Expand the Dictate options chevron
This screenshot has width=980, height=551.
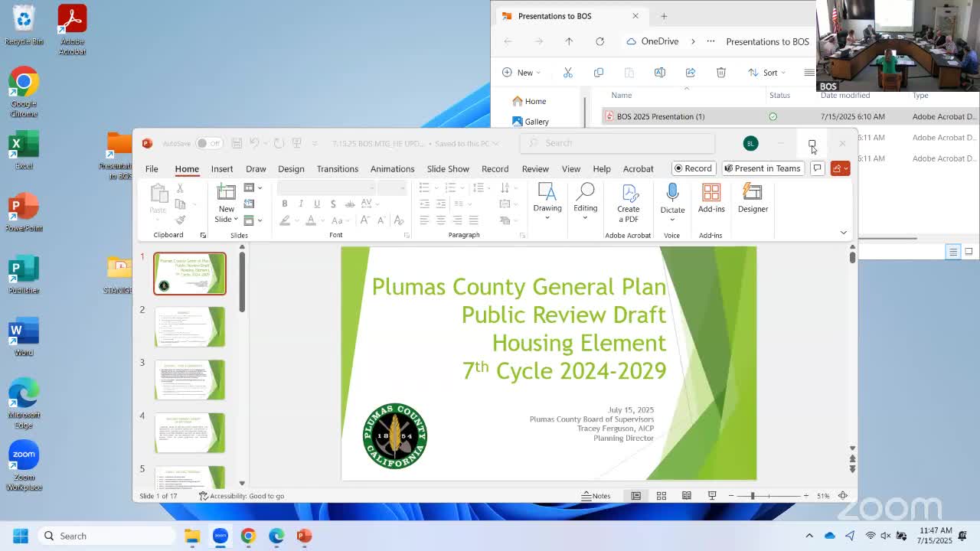672,220
